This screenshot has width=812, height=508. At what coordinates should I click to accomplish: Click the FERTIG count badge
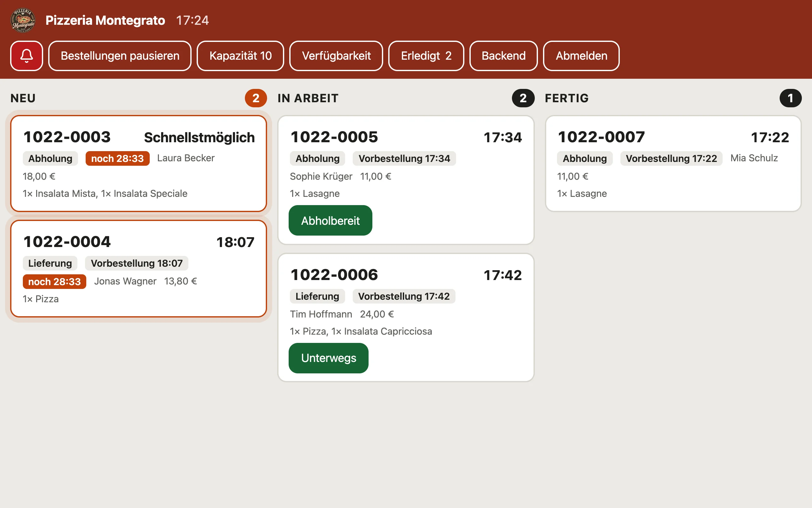coord(790,98)
